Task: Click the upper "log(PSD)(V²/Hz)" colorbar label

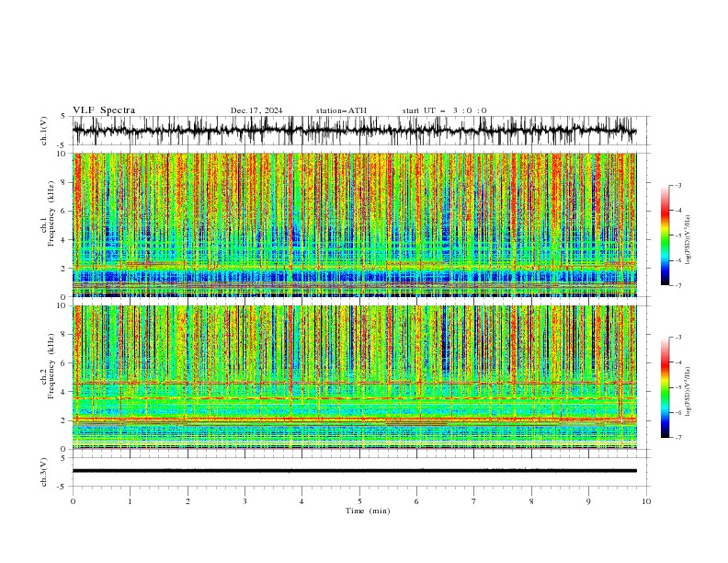Action: (x=688, y=240)
